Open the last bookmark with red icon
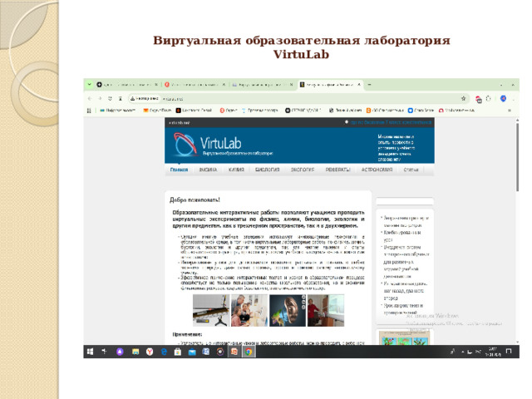Image resolution: width=532 pixels, height=399 pixels. [456, 111]
